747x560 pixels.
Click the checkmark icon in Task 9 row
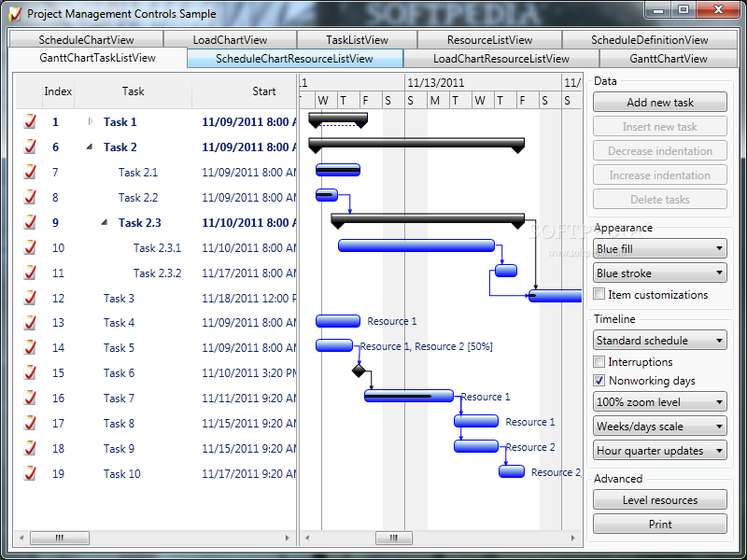[x=30, y=449]
